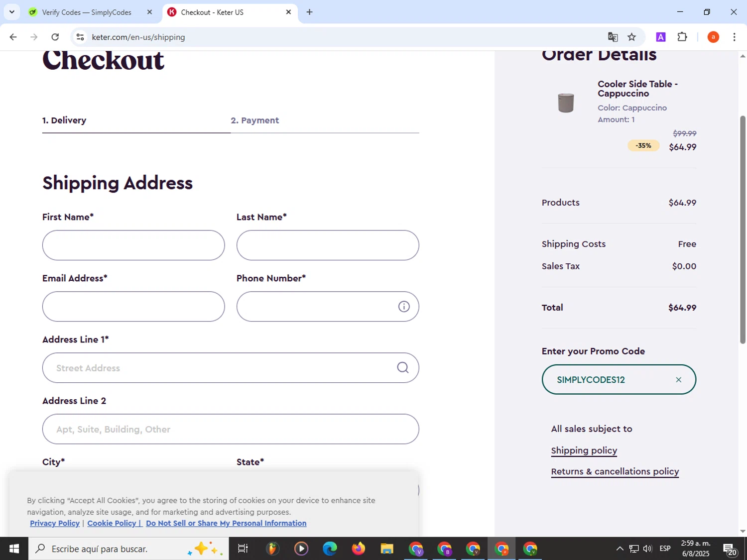Image resolution: width=747 pixels, height=560 pixels.
Task: Open the Cookie Policy link
Action: coord(114,523)
